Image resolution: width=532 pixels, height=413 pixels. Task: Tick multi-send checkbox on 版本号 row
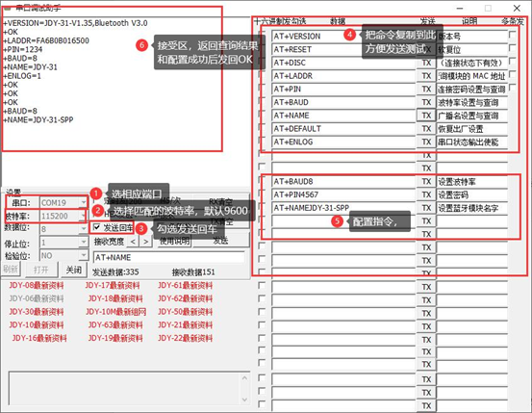(513, 35)
